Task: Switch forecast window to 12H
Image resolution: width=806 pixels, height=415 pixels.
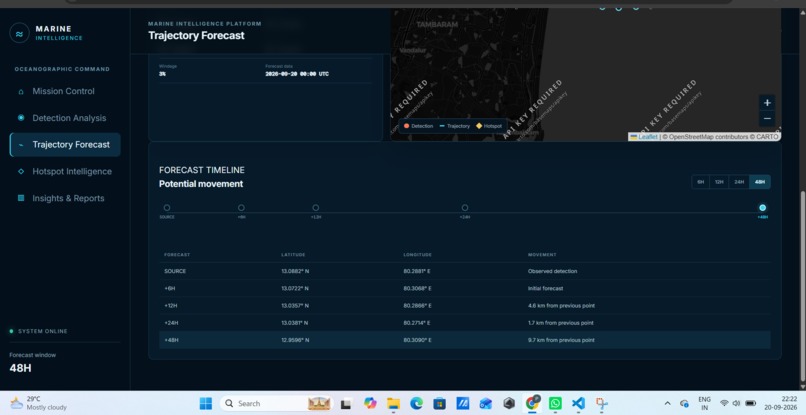Action: [719, 182]
